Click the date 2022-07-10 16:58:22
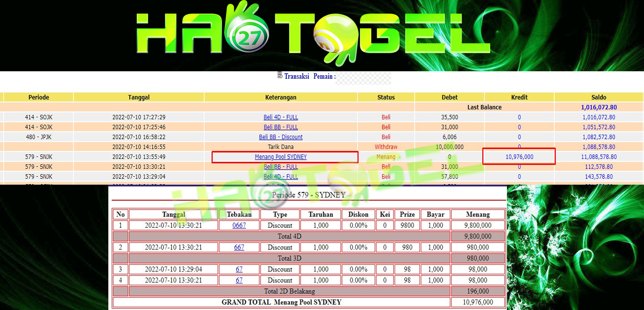644x310 pixels. 139,137
